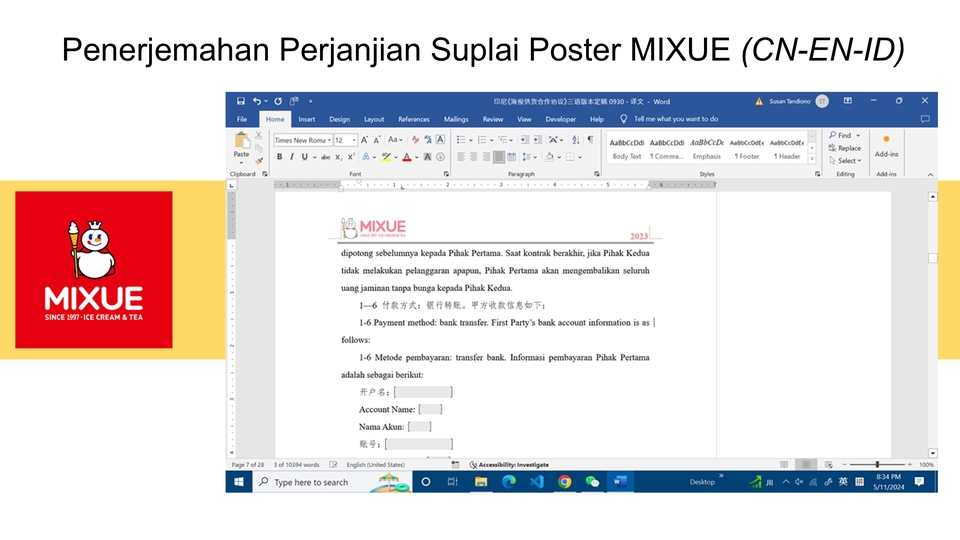Toggle Show/Hide paragraph marks

point(590,140)
